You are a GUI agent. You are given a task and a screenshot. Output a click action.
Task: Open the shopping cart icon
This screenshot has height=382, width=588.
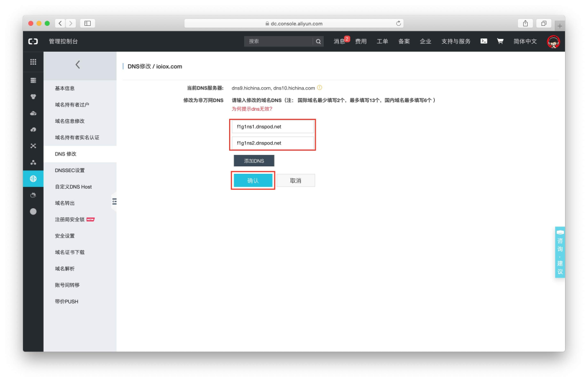(x=500, y=41)
